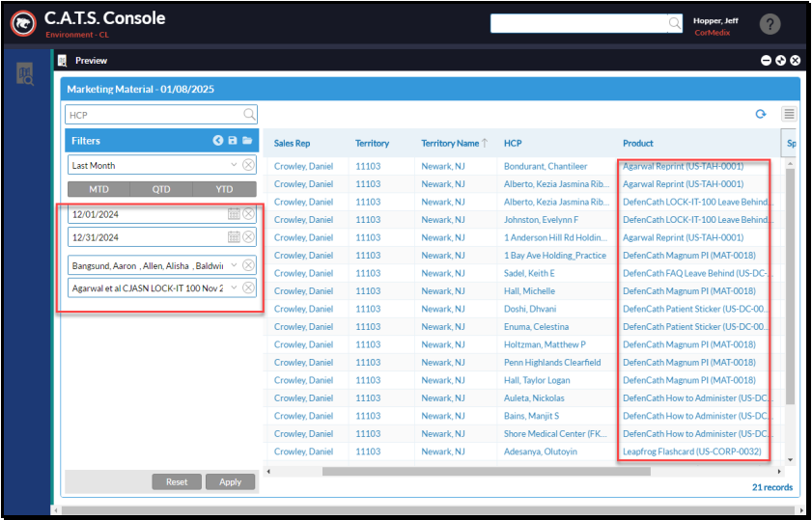This screenshot has width=812, height=520.
Task: Expand the Agarwal et al product dropdown
Action: (234, 287)
